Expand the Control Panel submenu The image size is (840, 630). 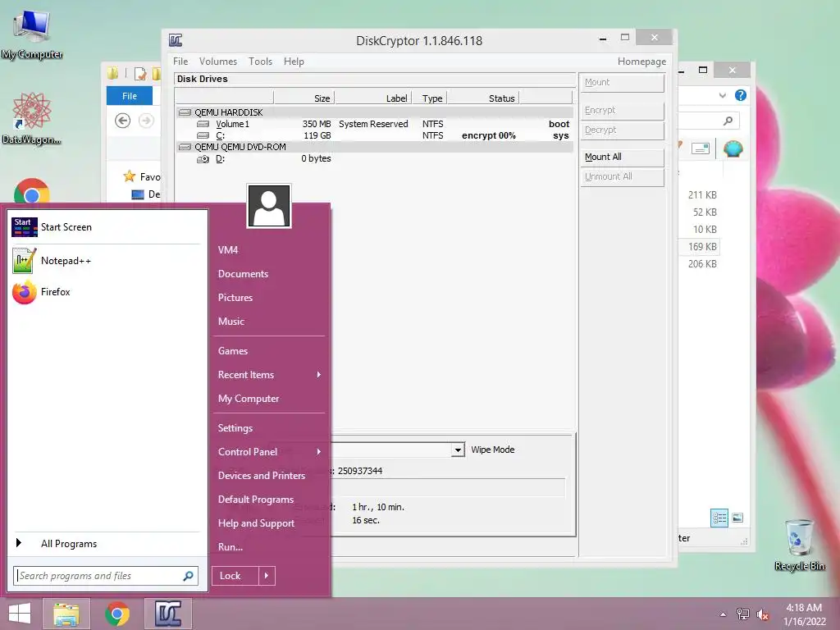pos(319,452)
